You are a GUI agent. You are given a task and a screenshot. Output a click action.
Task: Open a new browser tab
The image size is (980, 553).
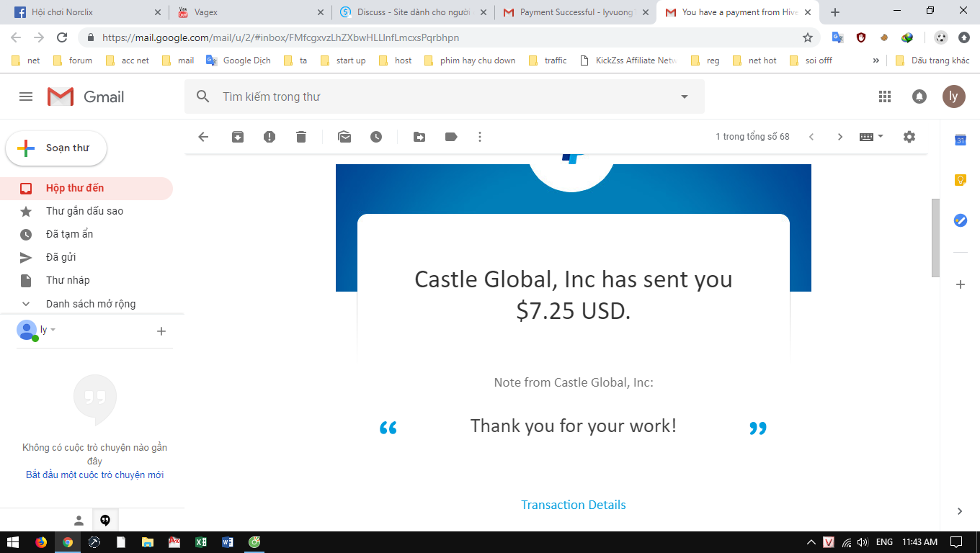pyautogui.click(x=835, y=12)
